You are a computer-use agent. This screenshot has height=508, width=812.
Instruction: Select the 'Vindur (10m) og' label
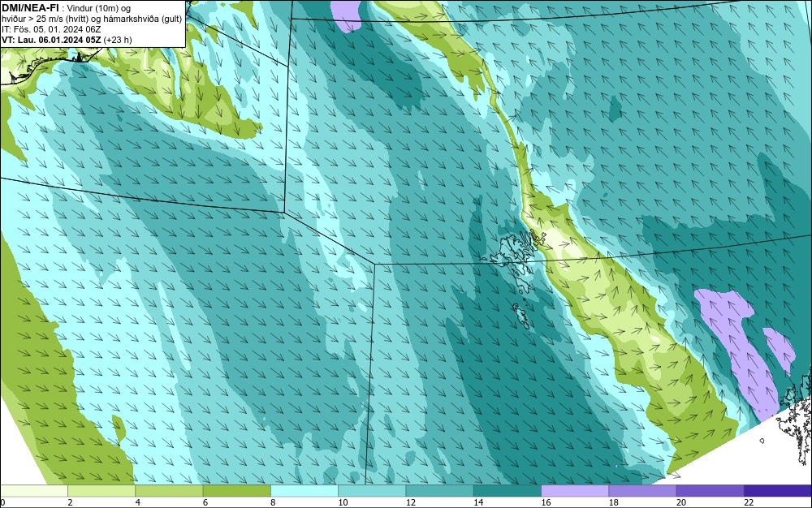click(99, 8)
